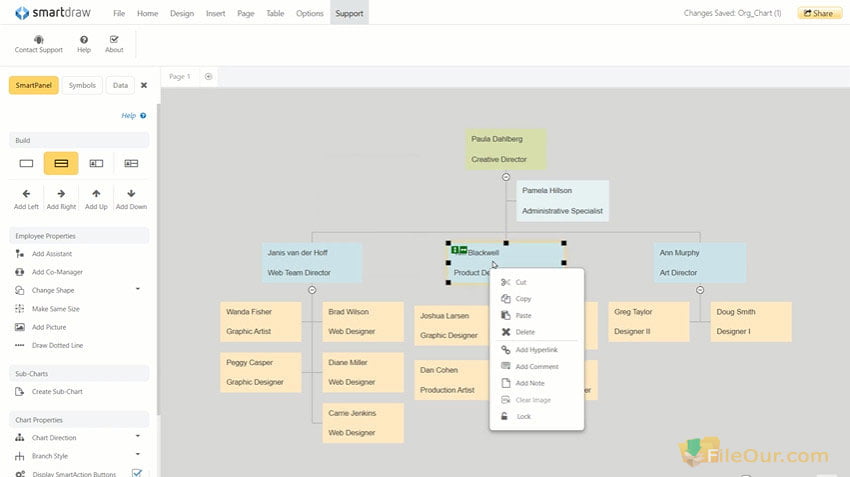This screenshot has width=850, height=477.
Task: Choose Delete from the context menu
Action: 524,332
